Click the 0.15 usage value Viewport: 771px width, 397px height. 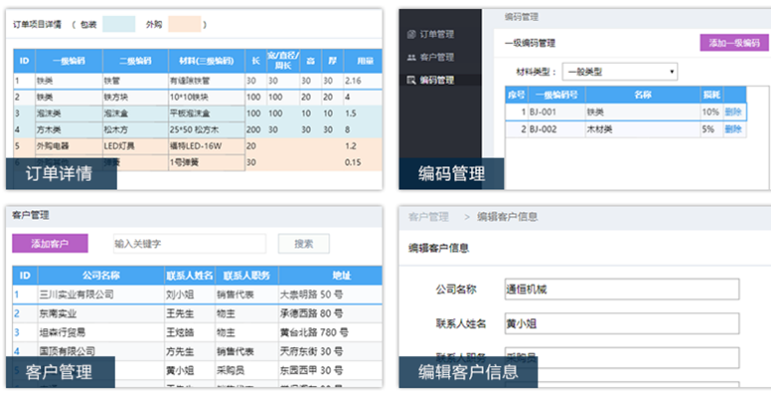coord(353,162)
